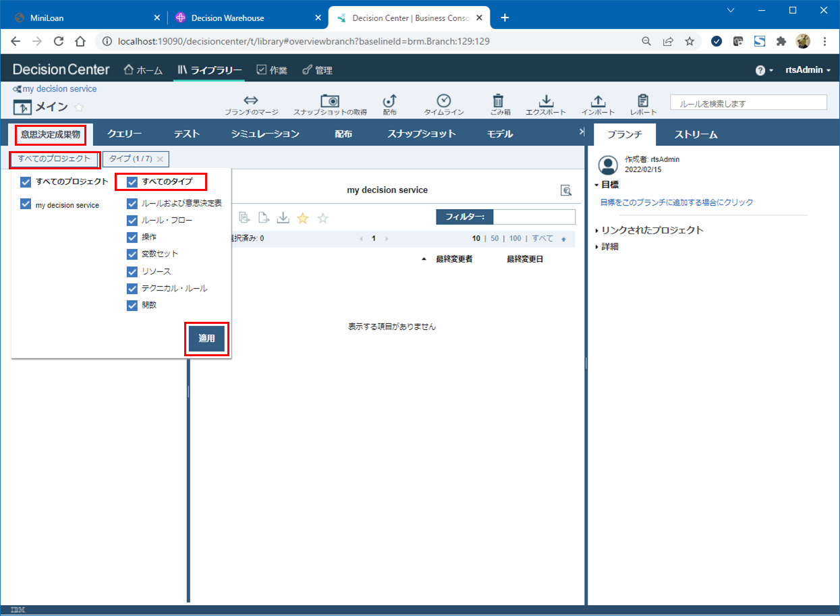Click the user avatar icon in branch panel

pyautogui.click(x=609, y=165)
